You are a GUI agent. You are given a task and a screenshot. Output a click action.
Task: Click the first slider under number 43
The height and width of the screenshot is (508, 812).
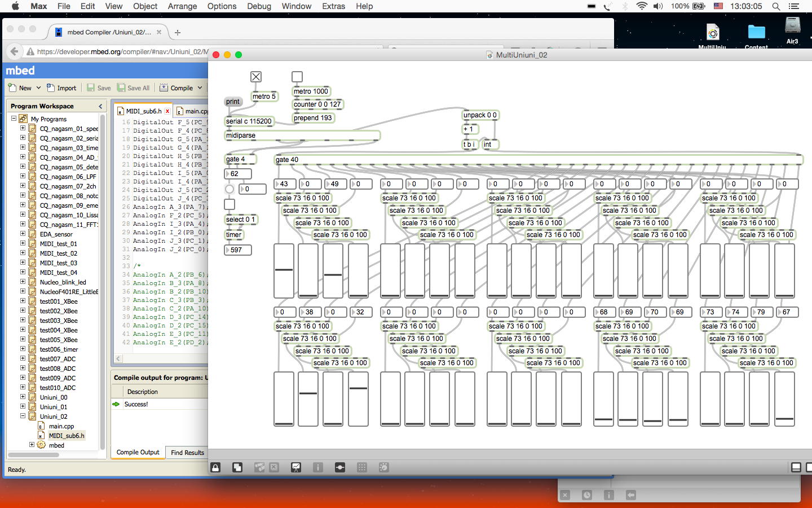point(284,271)
